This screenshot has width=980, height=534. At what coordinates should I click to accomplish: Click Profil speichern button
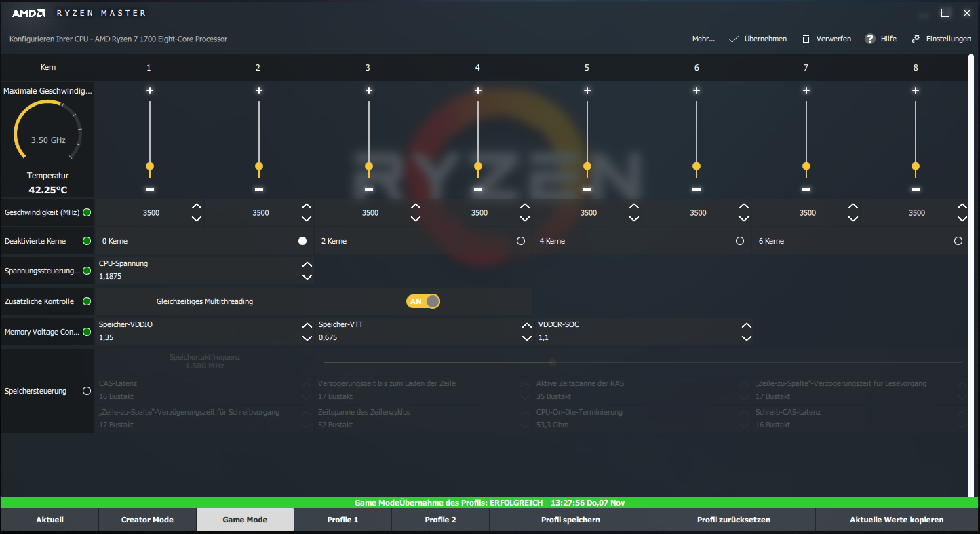coord(570,520)
